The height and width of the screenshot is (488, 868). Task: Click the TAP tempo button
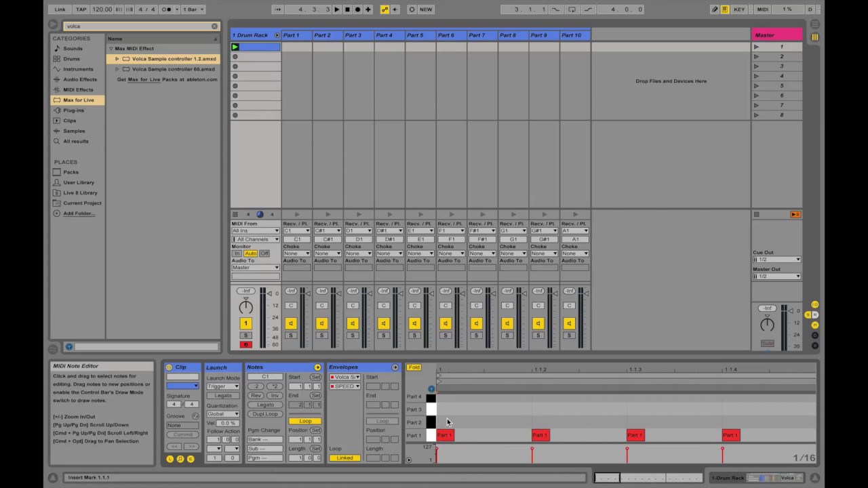(81, 9)
